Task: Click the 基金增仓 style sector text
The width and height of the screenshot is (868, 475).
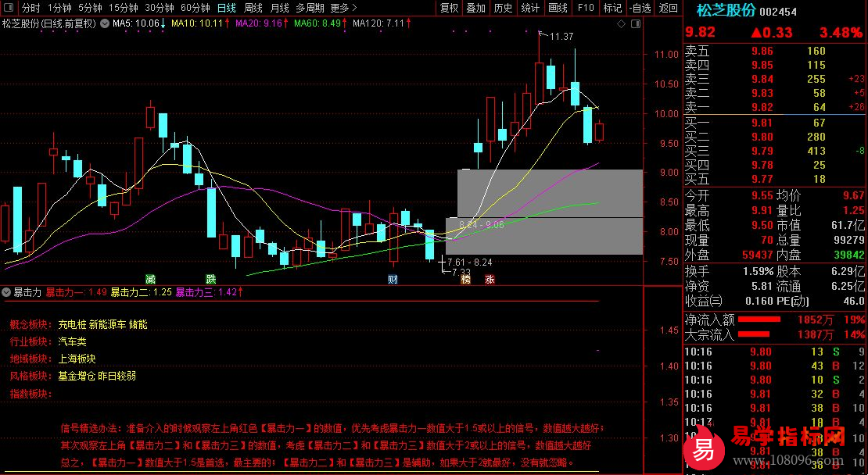Action: pos(77,376)
